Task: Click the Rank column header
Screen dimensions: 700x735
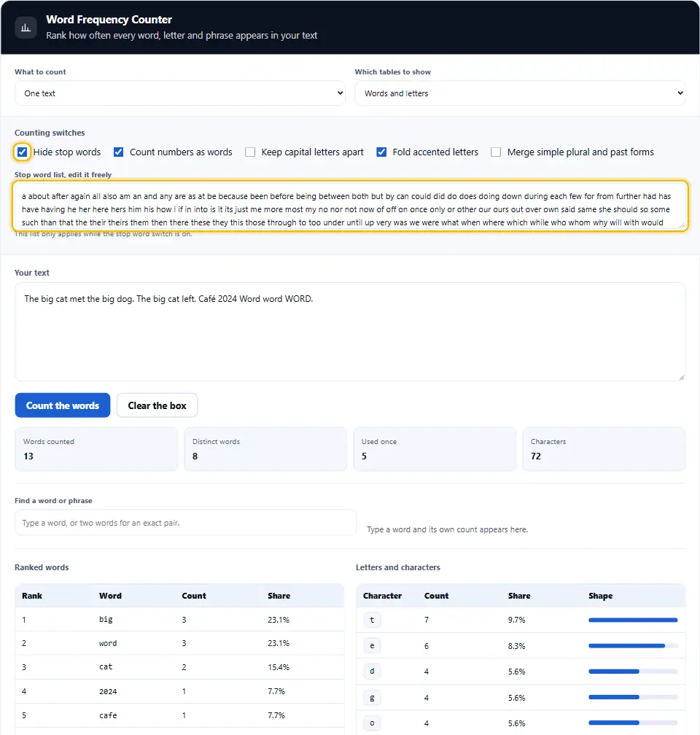Action: [x=32, y=596]
